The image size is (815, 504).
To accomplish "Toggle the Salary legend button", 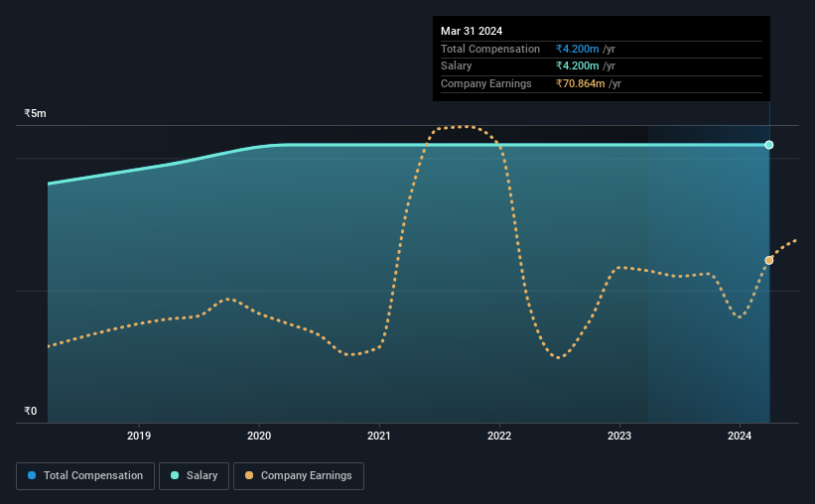I will pos(194,476).
